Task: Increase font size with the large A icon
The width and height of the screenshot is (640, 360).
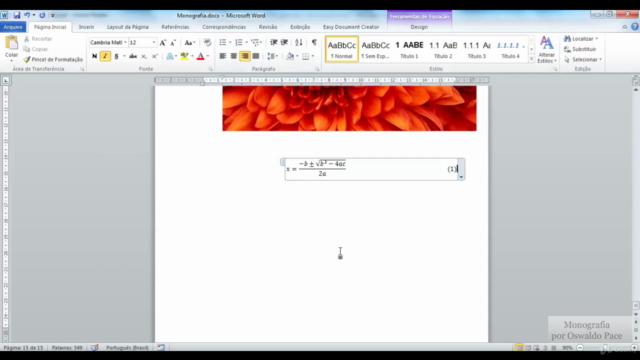Action: coord(163,42)
